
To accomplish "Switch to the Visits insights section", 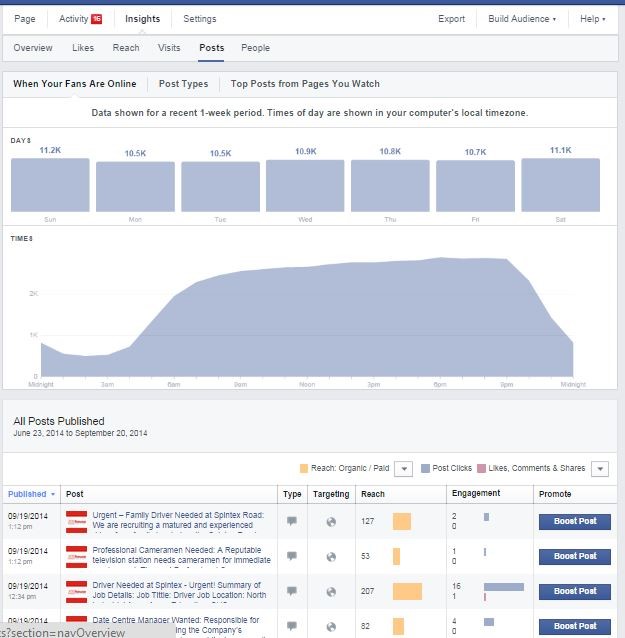I will pos(169,48).
